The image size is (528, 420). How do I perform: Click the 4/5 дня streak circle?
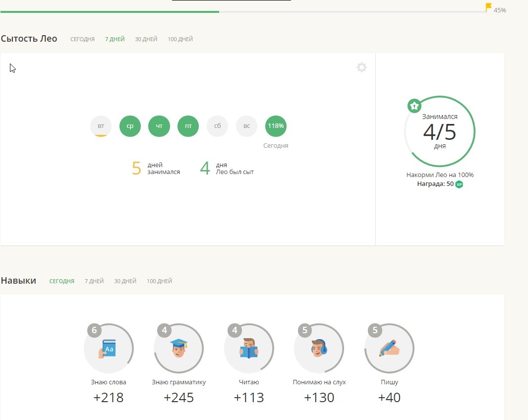click(440, 131)
